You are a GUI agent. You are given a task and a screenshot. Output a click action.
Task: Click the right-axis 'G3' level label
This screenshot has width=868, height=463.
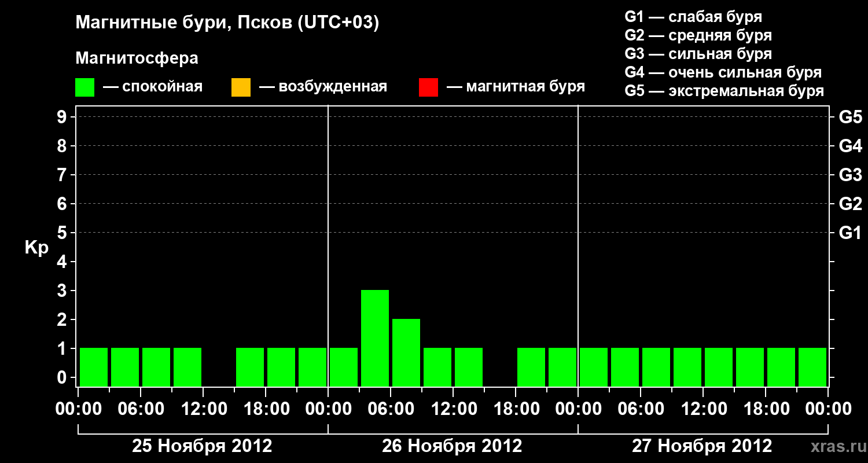pos(850,175)
